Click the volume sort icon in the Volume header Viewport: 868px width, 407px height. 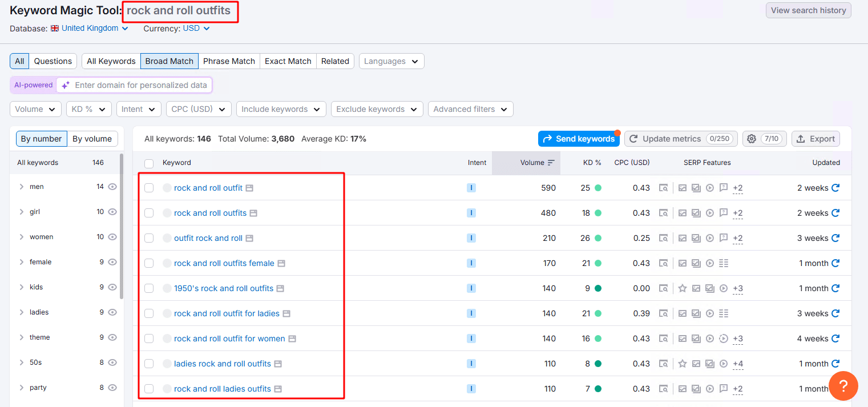[x=551, y=163]
